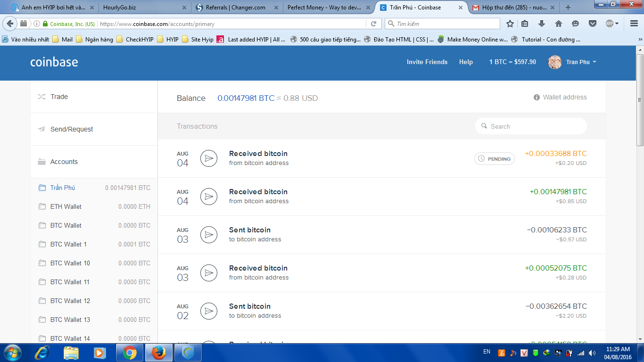Click the Send/Request paper plane icon

[42, 129]
